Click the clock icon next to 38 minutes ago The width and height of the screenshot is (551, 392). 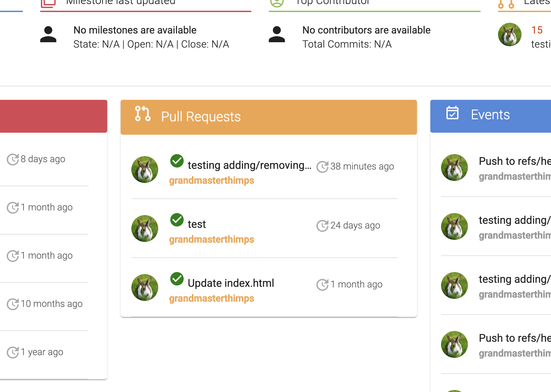point(322,167)
